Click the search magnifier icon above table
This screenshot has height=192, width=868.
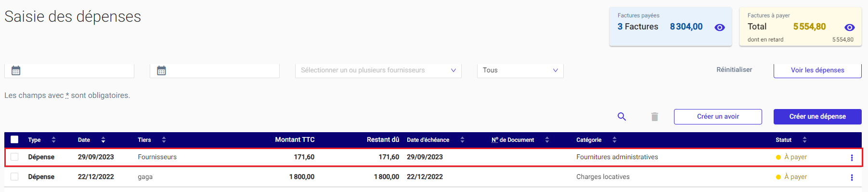622,117
